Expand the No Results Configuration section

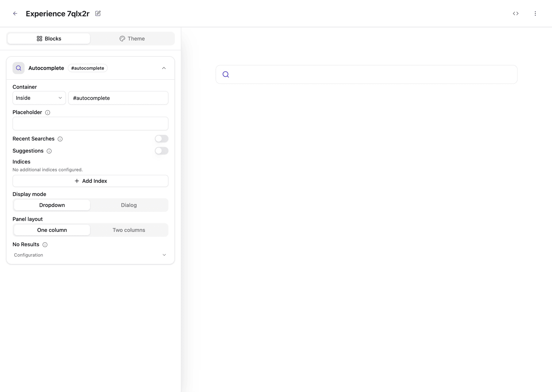click(x=90, y=255)
